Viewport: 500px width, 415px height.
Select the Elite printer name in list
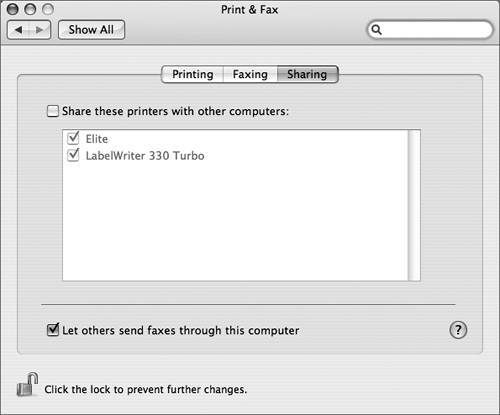[x=97, y=139]
